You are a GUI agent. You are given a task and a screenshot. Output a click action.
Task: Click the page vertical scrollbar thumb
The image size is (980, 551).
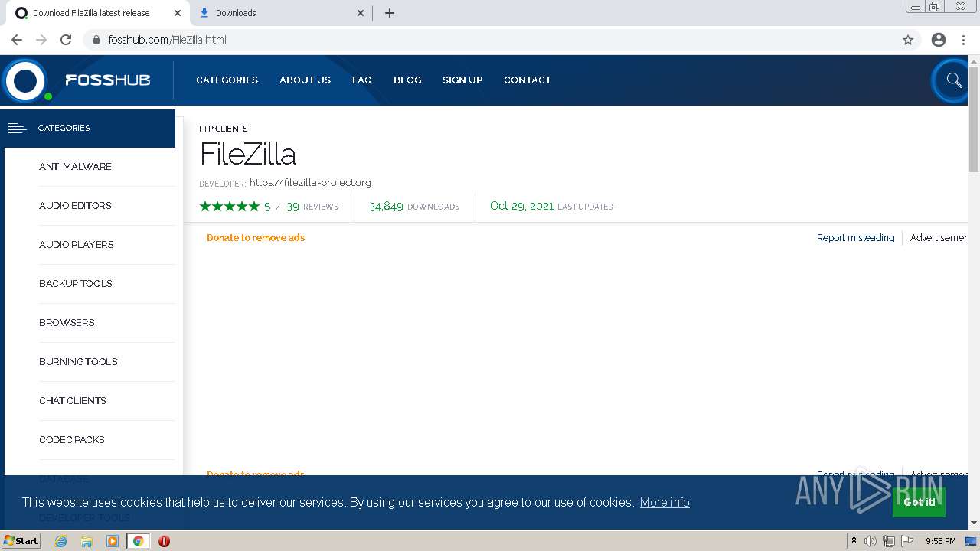point(974,119)
